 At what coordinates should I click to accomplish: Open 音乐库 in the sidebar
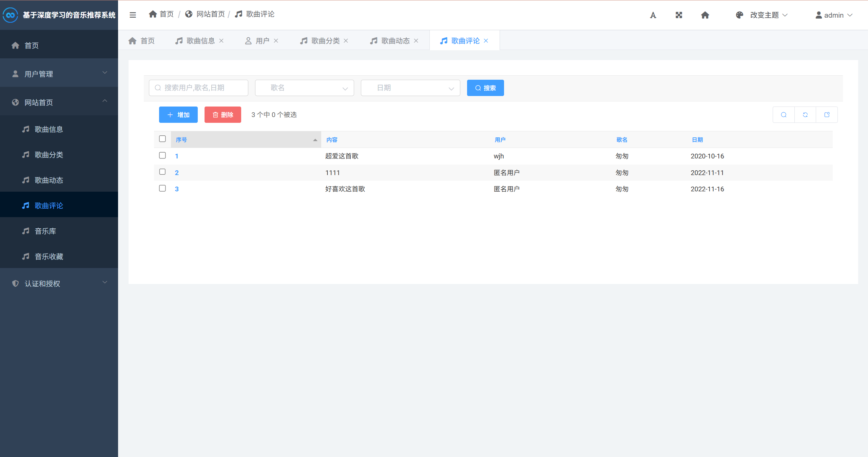click(x=45, y=231)
